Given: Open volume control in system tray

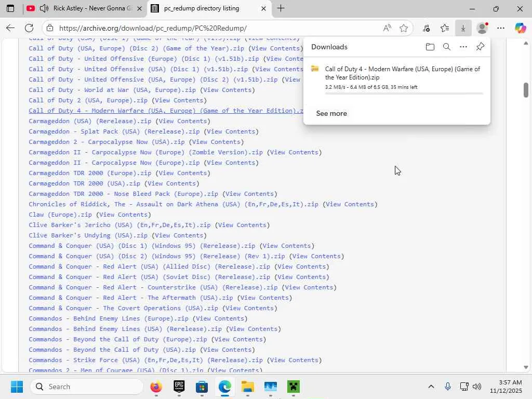Looking at the screenshot, I should pyautogui.click(x=477, y=387).
